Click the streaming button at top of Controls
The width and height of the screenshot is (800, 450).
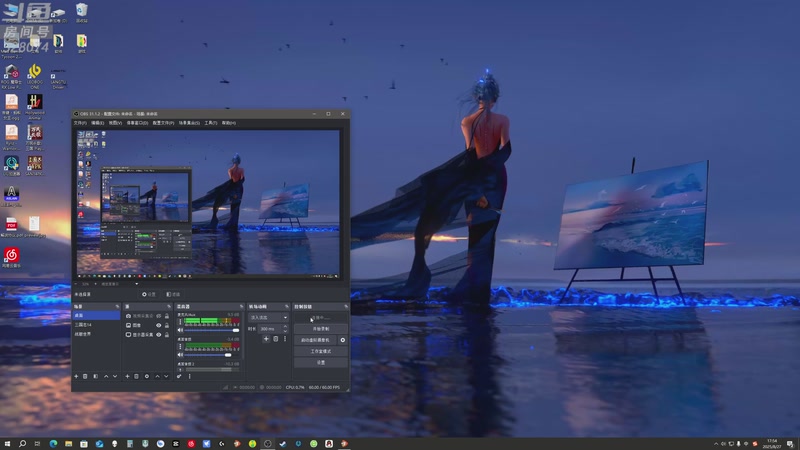321,317
